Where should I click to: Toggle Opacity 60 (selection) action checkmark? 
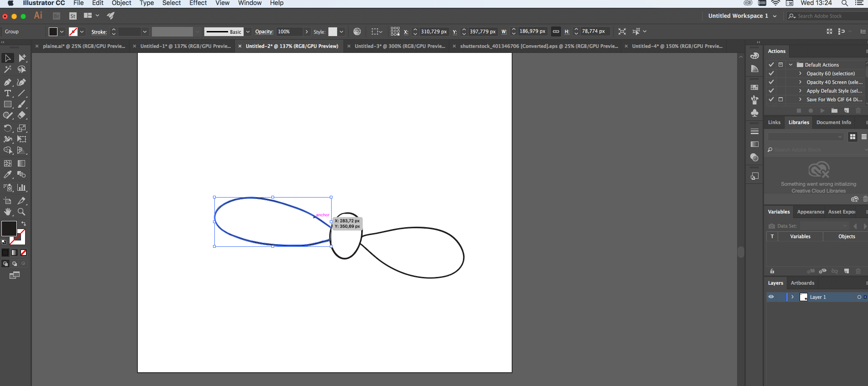click(771, 73)
